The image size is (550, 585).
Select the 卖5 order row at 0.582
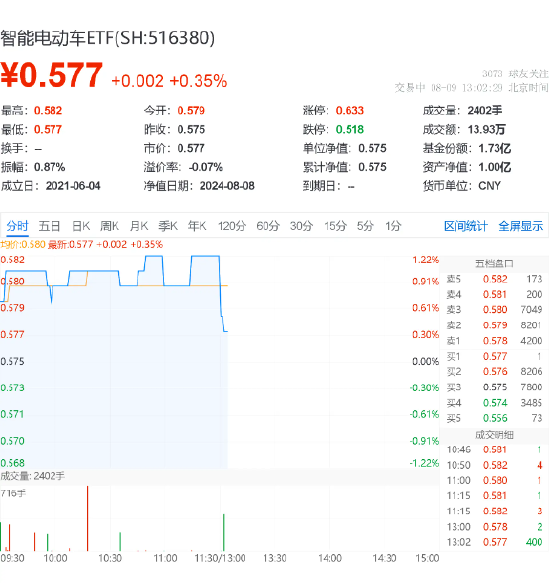(494, 279)
